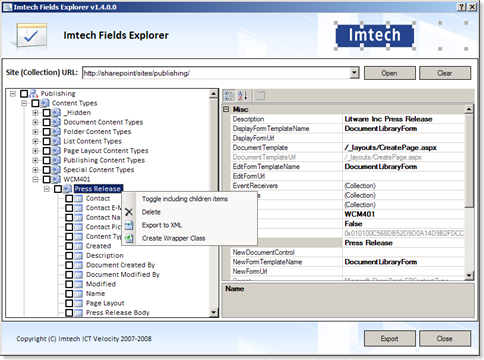Click the Property Pages icon in grid toolbar
Viewport: 484px width, 360px height.
click(260, 96)
